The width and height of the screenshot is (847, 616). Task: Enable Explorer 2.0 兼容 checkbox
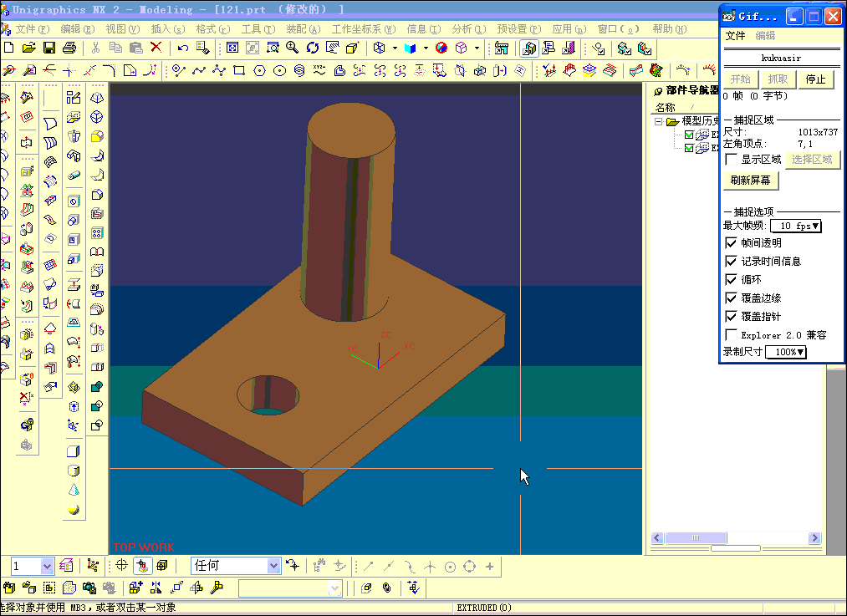pos(731,334)
